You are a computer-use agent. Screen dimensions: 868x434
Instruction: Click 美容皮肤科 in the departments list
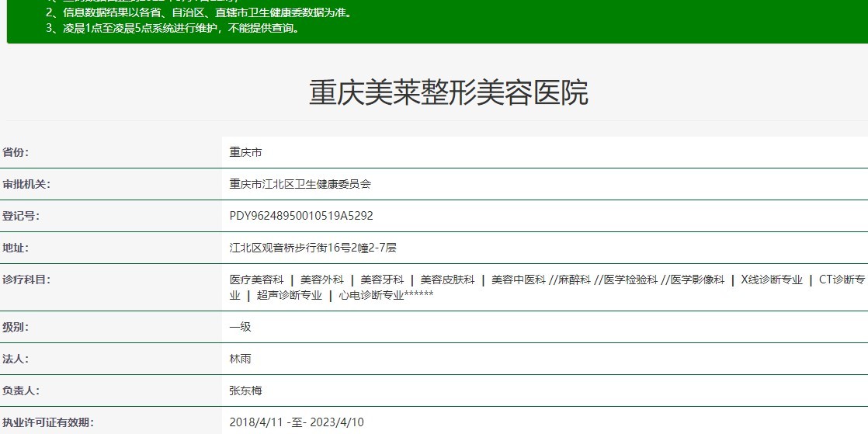447,279
